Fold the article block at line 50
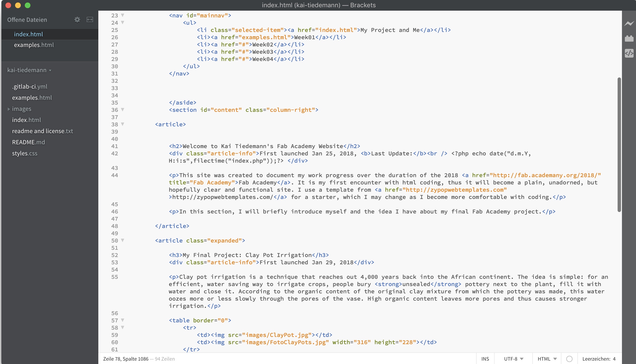The image size is (636, 364). click(123, 240)
